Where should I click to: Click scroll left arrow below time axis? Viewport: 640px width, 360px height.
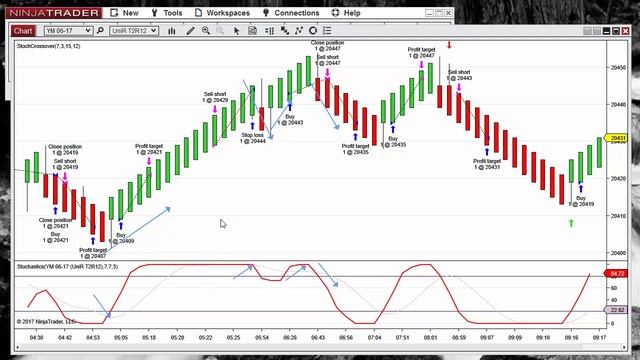[17, 347]
